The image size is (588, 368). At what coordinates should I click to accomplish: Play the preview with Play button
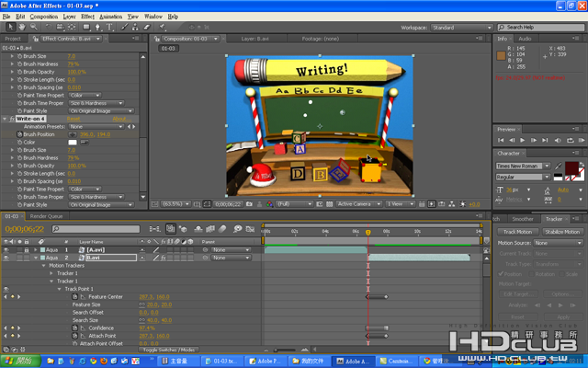pos(523,140)
